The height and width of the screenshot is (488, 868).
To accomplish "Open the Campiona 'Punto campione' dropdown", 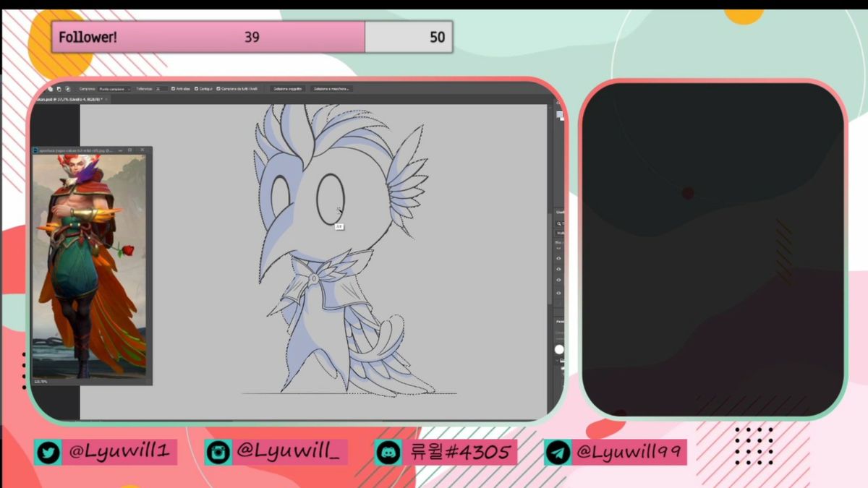I will [114, 89].
